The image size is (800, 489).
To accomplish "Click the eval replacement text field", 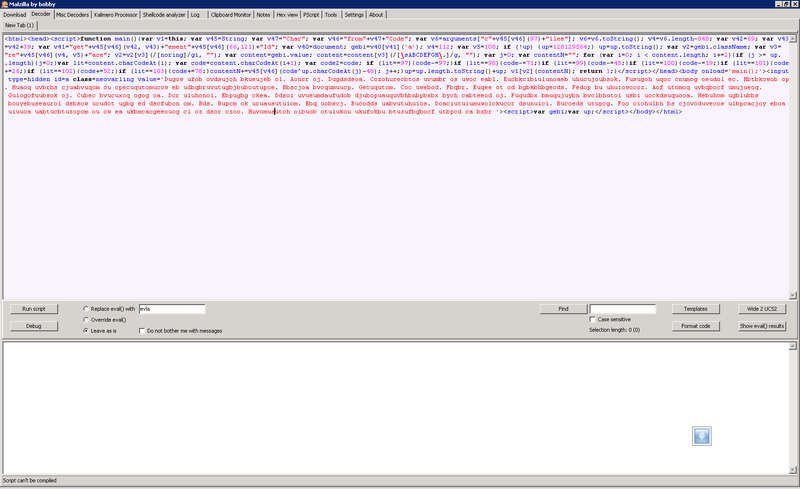I will (172, 309).
